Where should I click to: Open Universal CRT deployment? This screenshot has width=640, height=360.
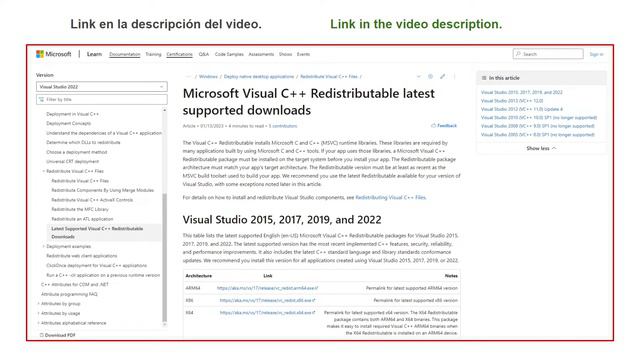(x=73, y=161)
